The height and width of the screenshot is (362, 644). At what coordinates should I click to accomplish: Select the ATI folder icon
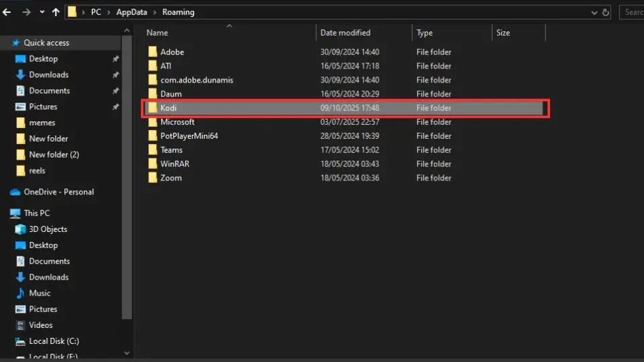click(x=152, y=66)
